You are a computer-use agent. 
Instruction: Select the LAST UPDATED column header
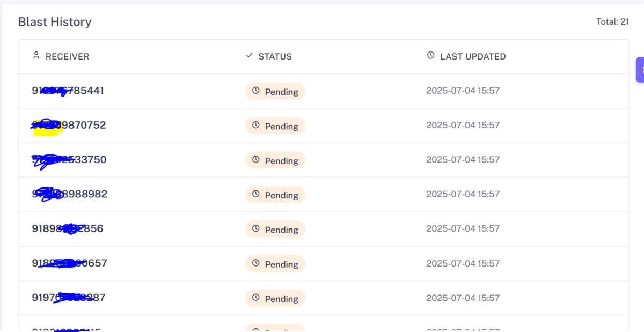(466, 56)
